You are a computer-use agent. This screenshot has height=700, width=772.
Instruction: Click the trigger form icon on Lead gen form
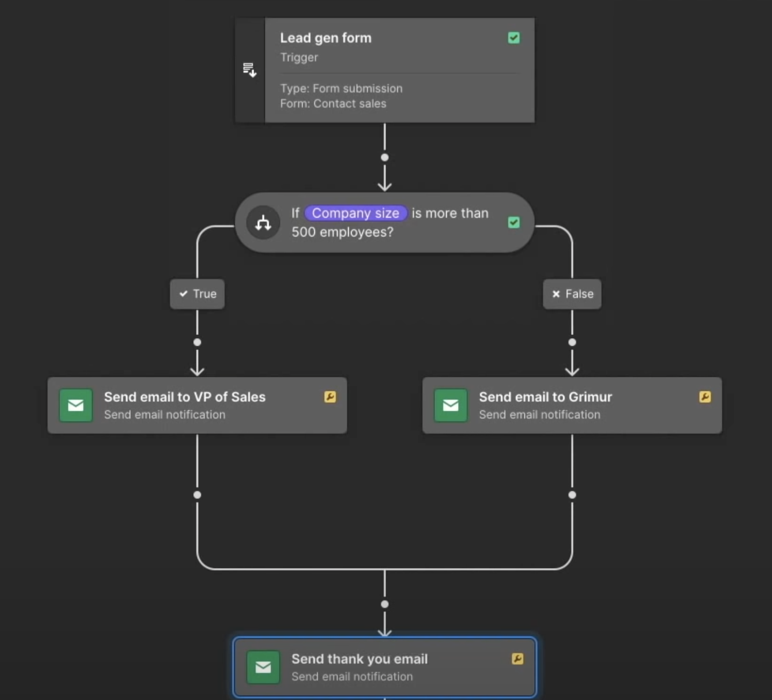tap(249, 69)
